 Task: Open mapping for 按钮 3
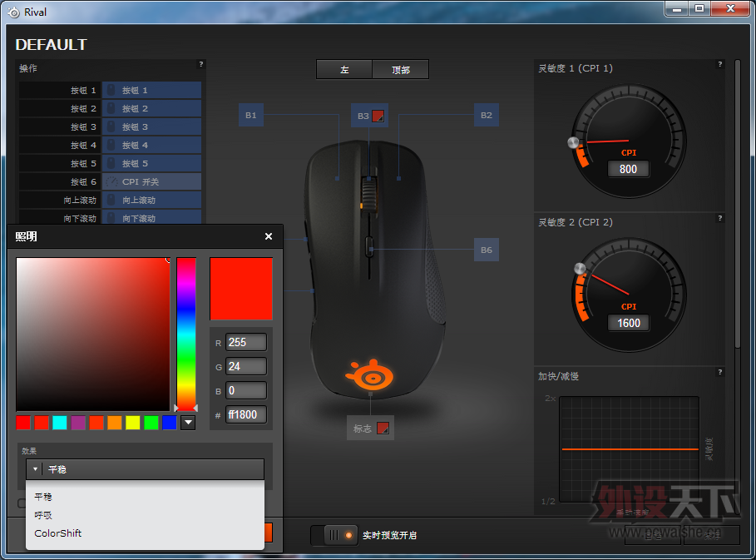(x=152, y=126)
